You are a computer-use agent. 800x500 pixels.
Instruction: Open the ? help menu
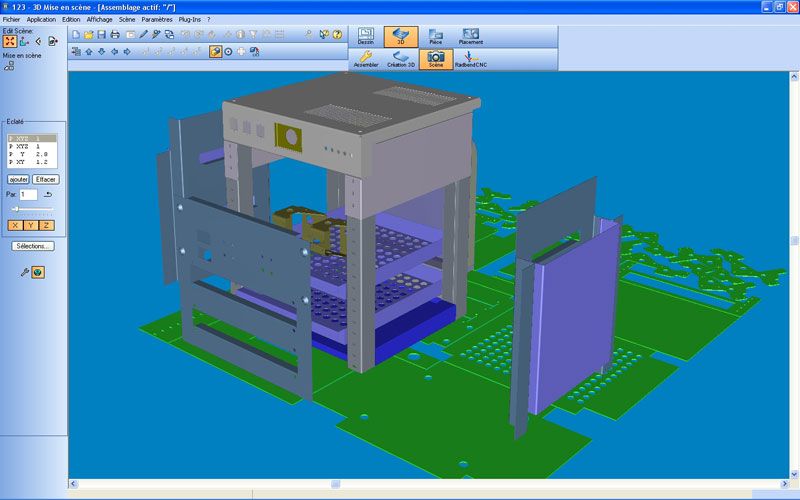pyautogui.click(x=208, y=19)
